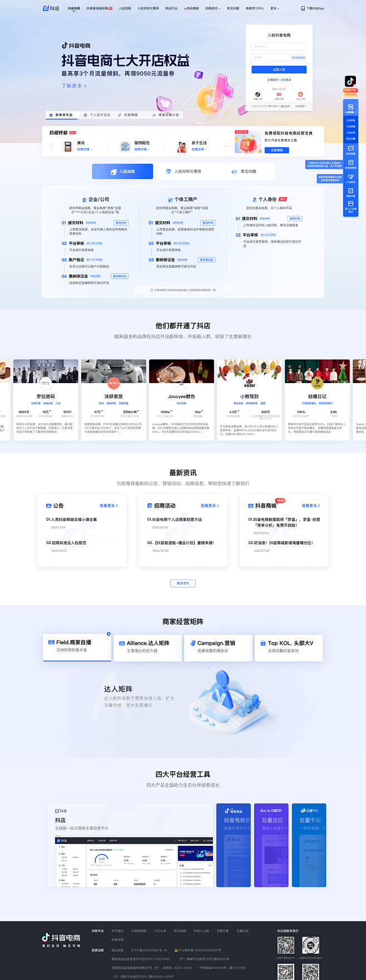Image resolution: width=366 pixels, height=980 pixels.
Task: Select the Field.商家自播 matrix tab
Action: (x=77, y=646)
